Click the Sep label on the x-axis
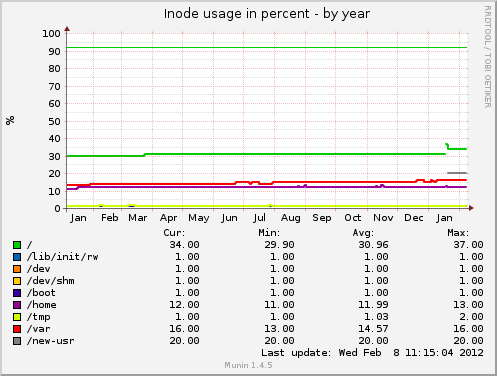The image size is (497, 376). coord(322,218)
